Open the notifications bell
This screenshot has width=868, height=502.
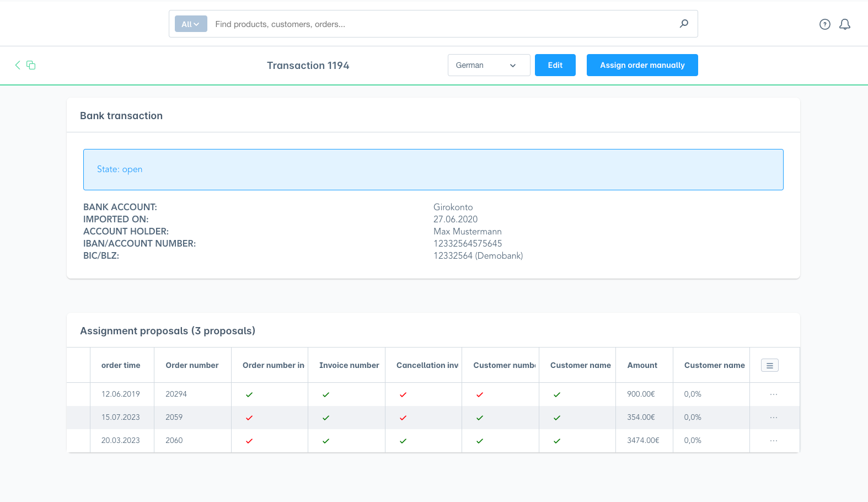(845, 24)
